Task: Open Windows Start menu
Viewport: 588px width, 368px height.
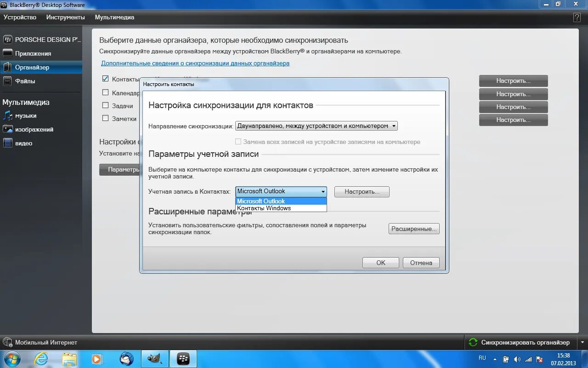Action: tap(12, 359)
